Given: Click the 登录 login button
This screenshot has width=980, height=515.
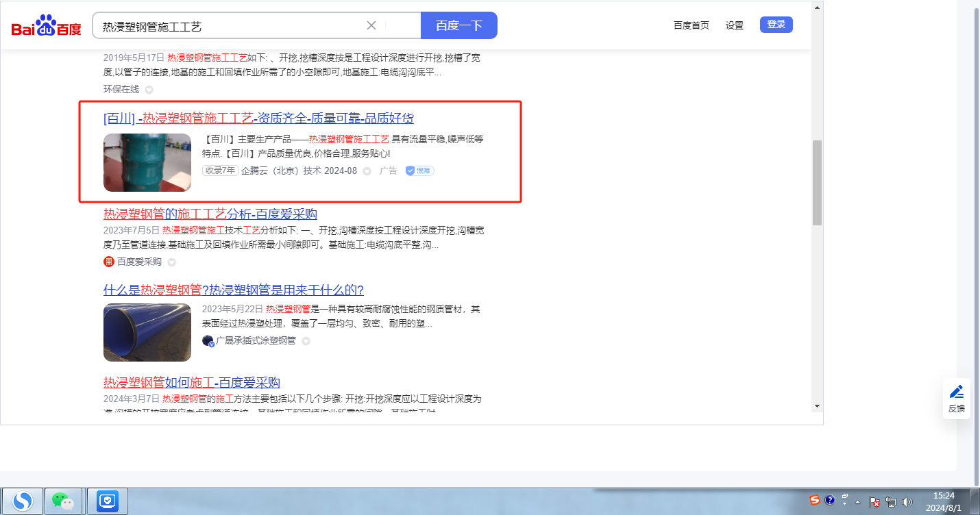Looking at the screenshot, I should click(776, 25).
